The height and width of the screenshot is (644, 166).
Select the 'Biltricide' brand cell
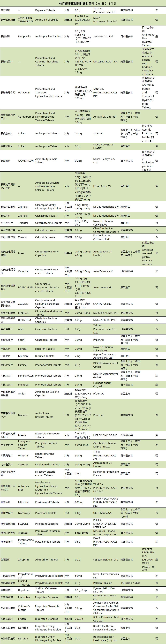(23, 502)
